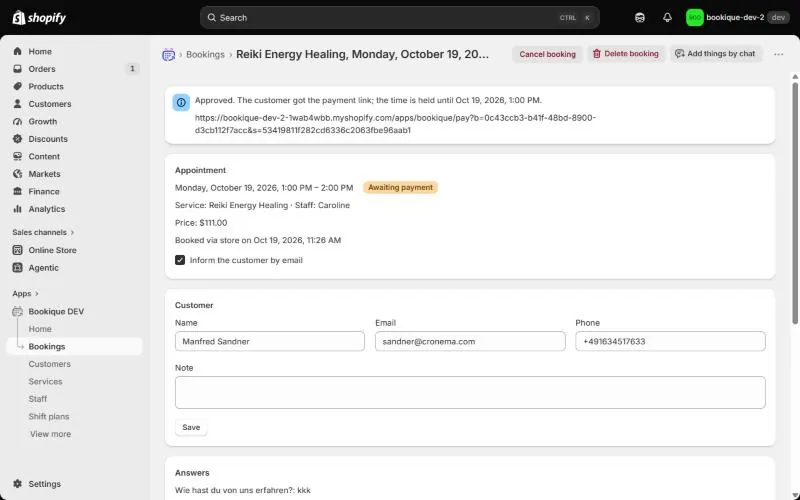Edit the customer Name field
Viewport: 800px width, 500px height.
[270, 341]
